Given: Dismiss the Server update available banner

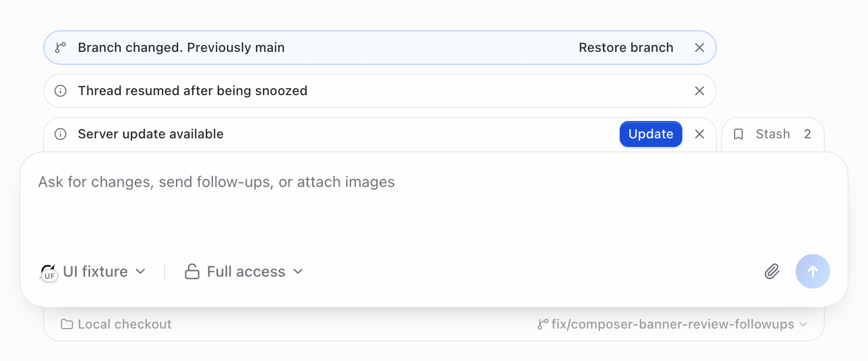Looking at the screenshot, I should [x=700, y=134].
